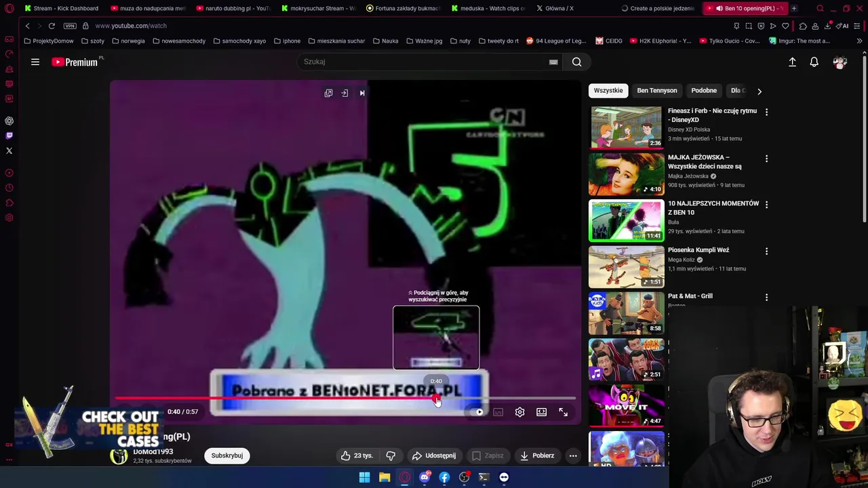Screen dimensions: 868x488
Task: Click the YouTube upload/create icon
Action: (792, 62)
